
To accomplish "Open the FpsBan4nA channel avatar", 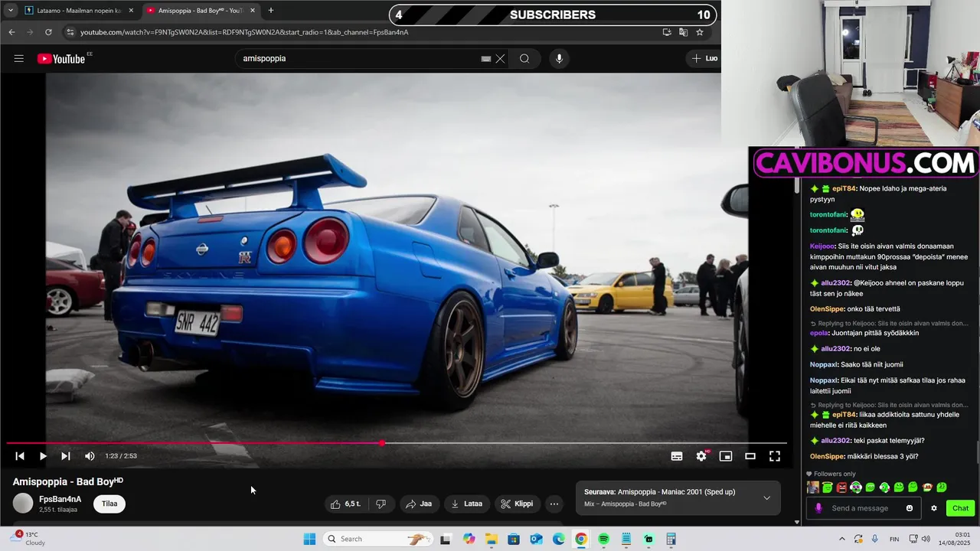I will tap(23, 503).
